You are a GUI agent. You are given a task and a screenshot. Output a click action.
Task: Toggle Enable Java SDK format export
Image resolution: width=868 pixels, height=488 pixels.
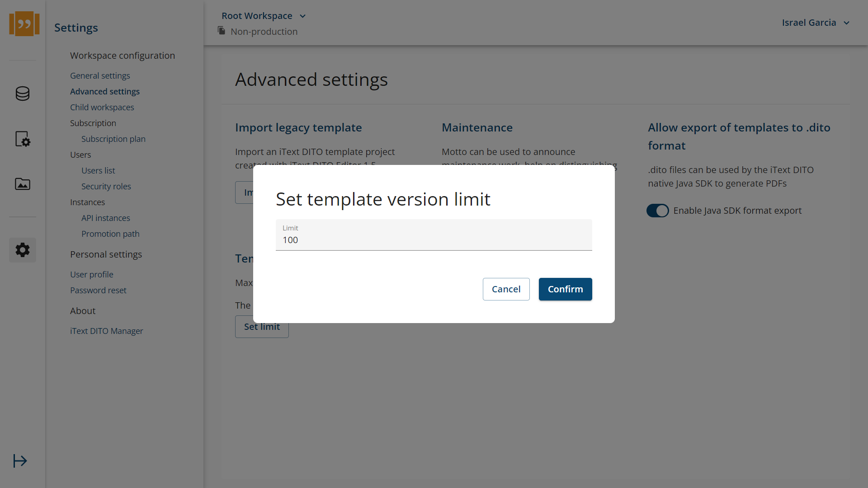tap(658, 210)
